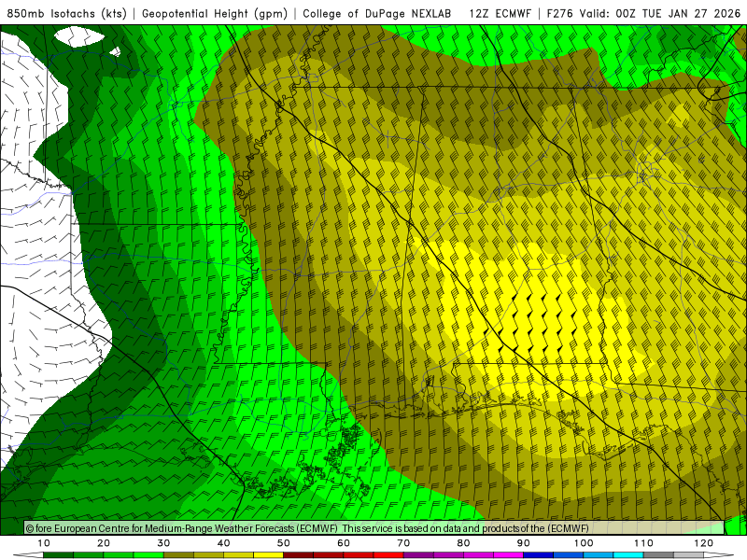Pick the bright magenta swatch just before '90'
Viewport: 747px width, 560px height.
point(508,555)
